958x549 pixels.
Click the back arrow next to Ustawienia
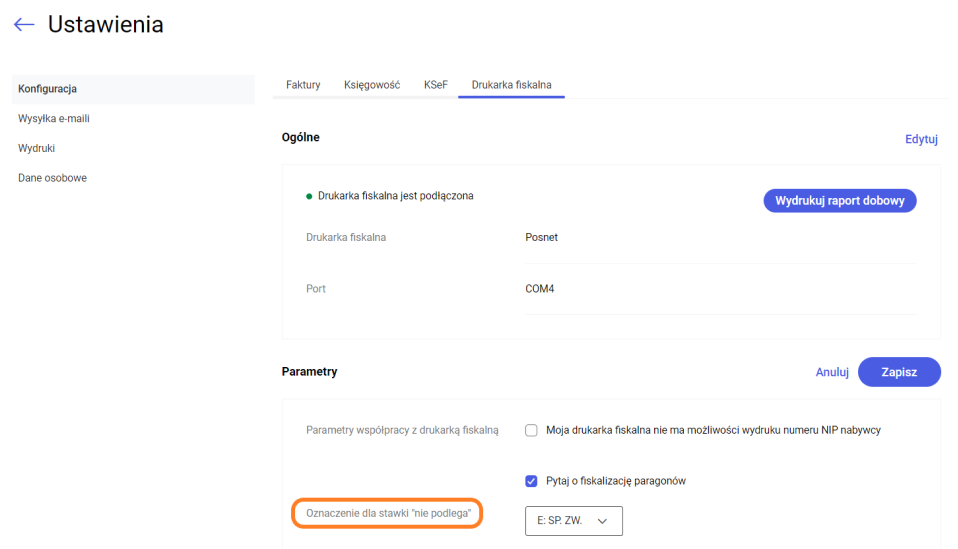click(x=24, y=25)
